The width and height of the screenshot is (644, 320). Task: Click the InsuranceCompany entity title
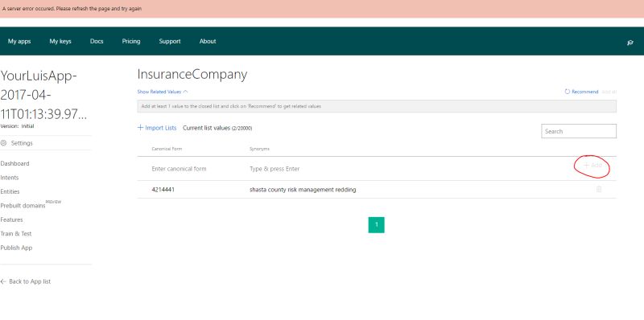192,75
